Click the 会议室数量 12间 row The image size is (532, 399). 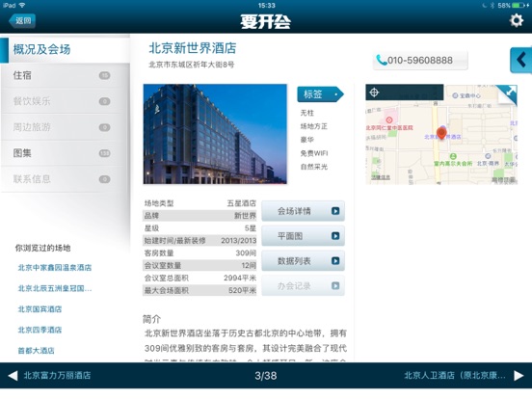coord(199,265)
